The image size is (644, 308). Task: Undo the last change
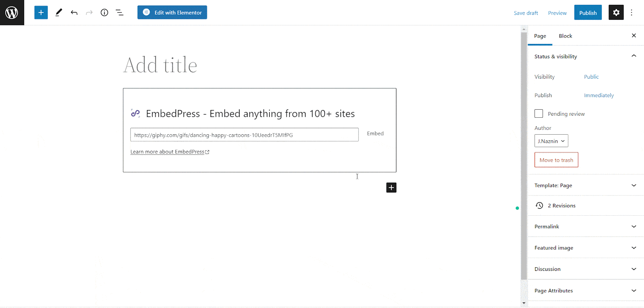click(74, 12)
